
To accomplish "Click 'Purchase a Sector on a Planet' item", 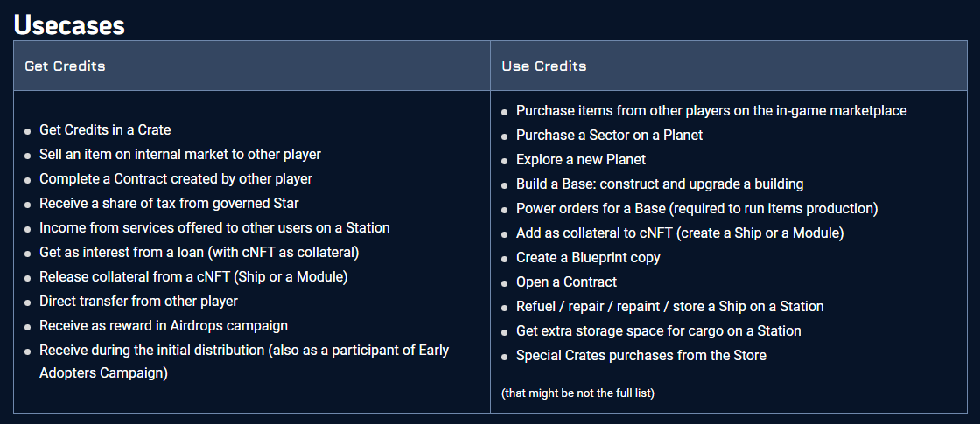I will pos(609,136).
